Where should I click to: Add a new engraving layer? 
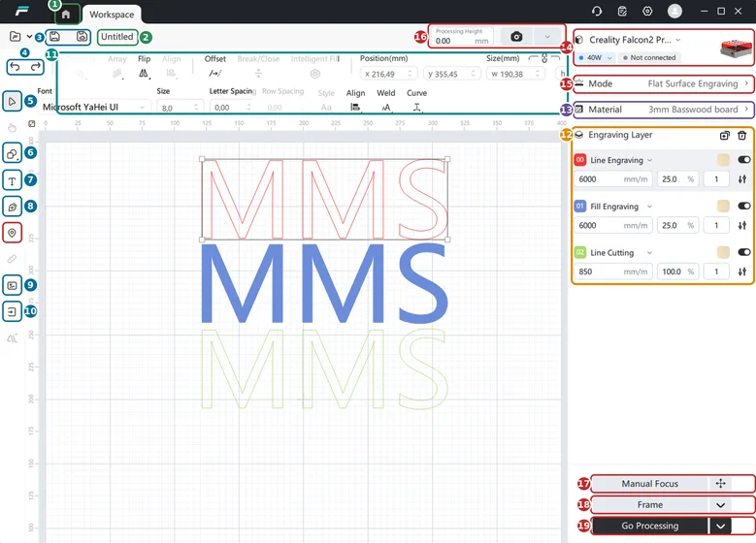[724, 136]
